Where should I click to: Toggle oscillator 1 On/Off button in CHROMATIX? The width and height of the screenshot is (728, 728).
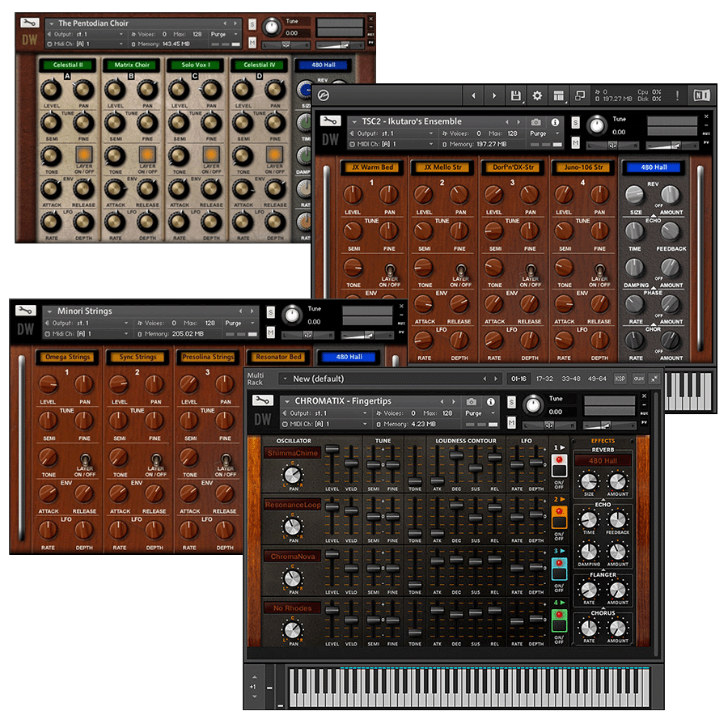click(559, 466)
